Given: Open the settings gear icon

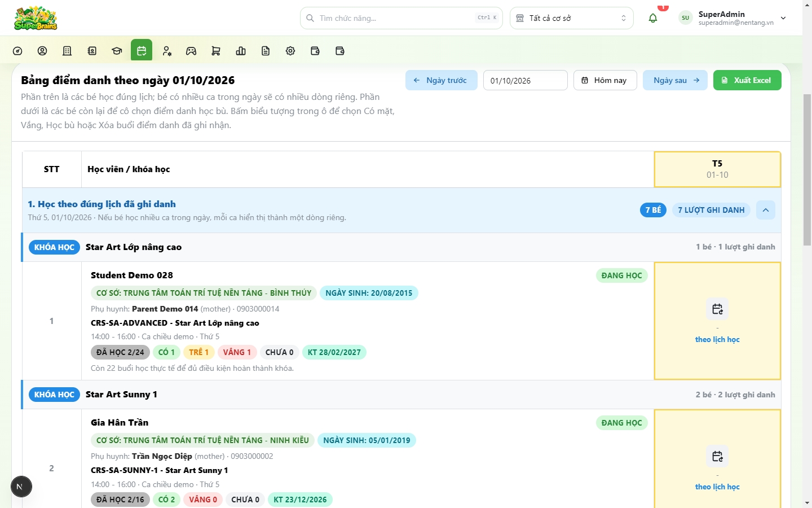Looking at the screenshot, I should (x=290, y=51).
